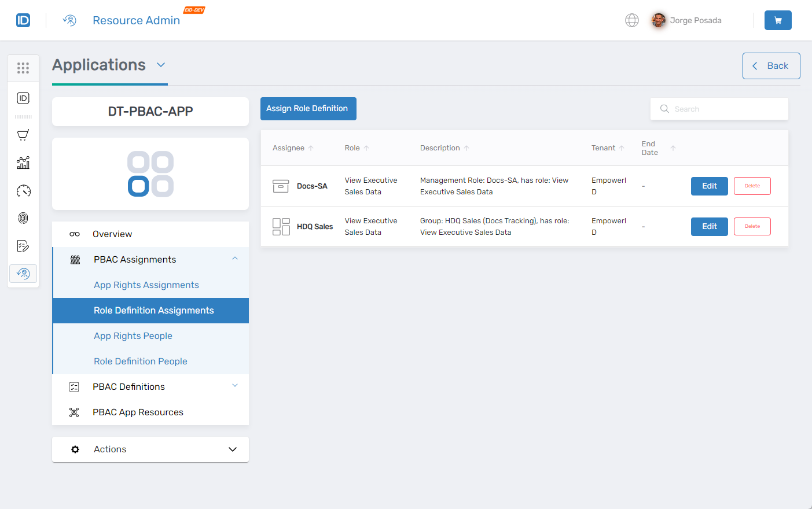
Task: Click the checklist edit icon in sidebar
Action: tap(23, 246)
